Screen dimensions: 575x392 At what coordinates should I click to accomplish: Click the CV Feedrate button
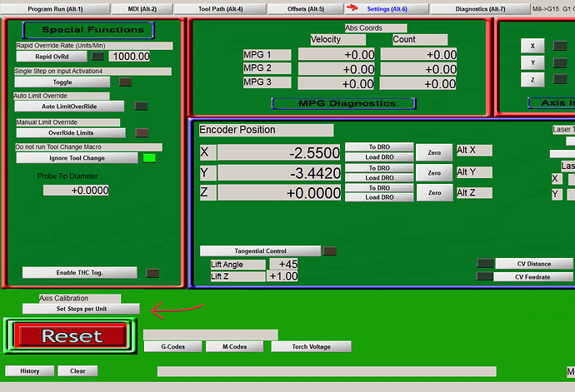pos(533,276)
